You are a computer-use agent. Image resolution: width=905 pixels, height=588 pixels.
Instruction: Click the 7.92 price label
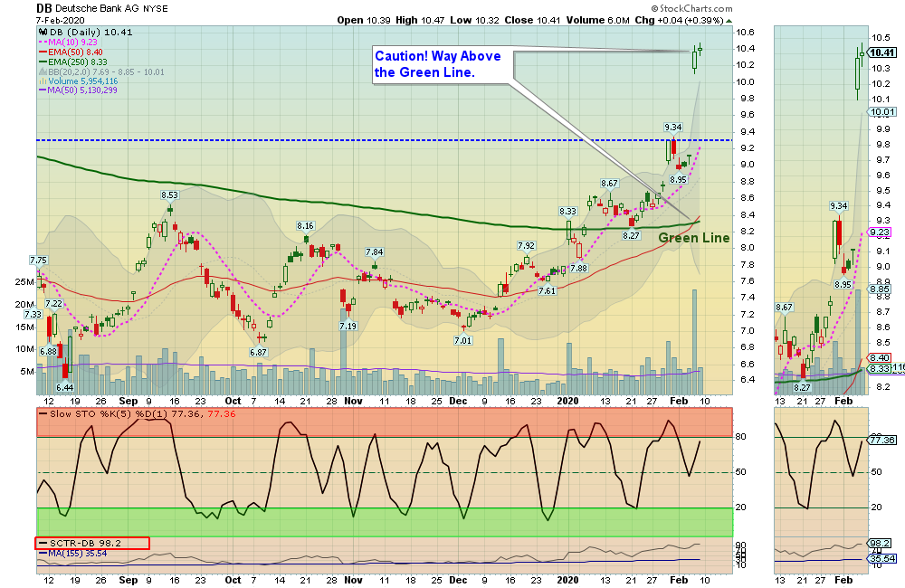526,246
